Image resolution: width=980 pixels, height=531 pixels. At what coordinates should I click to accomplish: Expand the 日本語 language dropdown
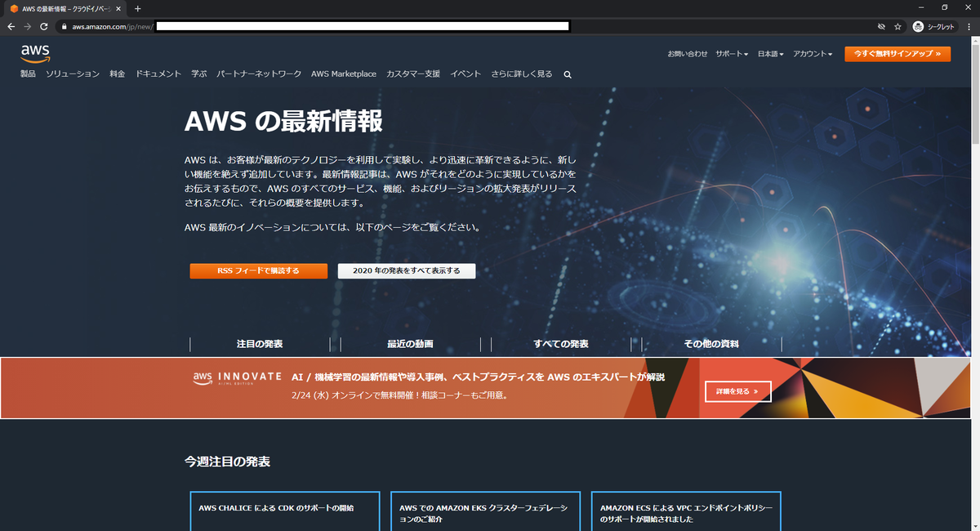[770, 54]
